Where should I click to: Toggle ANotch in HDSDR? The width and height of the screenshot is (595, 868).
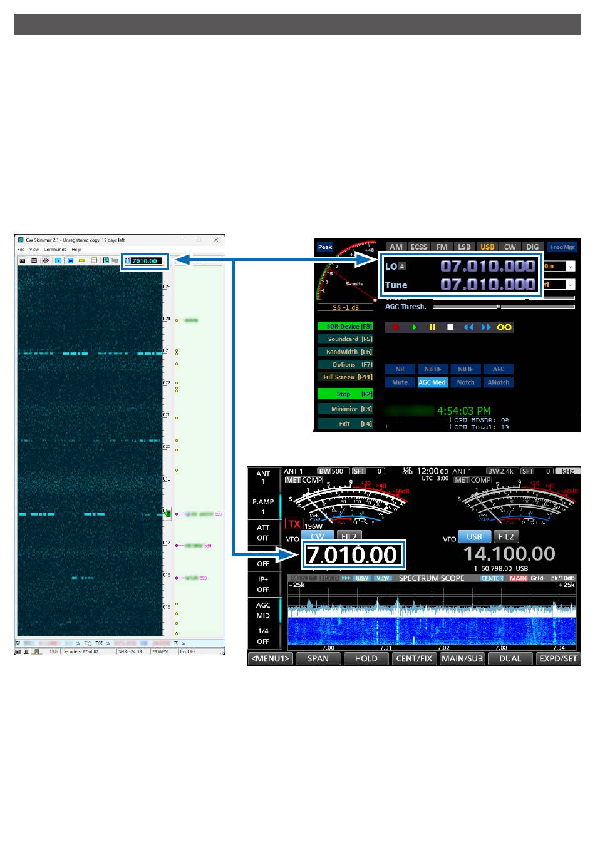click(499, 382)
